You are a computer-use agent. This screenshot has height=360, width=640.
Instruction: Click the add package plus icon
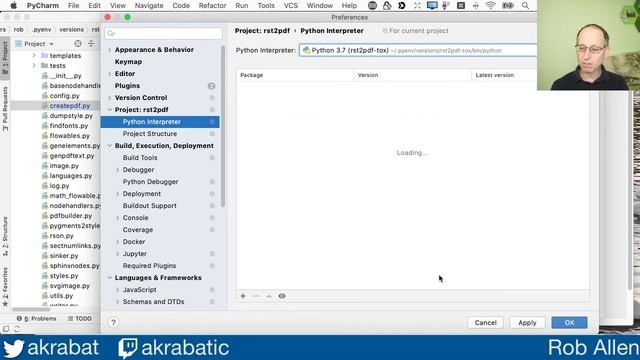[243, 296]
